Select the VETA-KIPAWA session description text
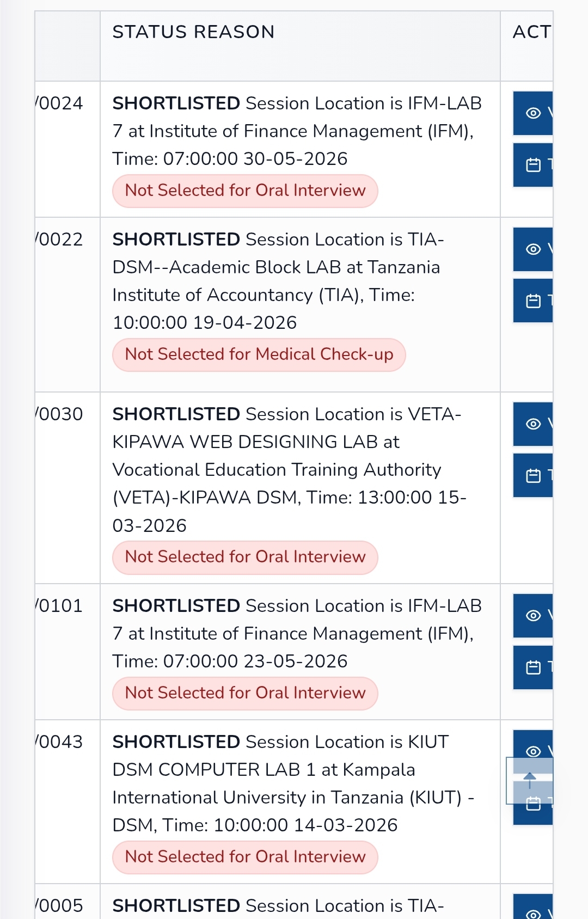588x919 pixels. [x=290, y=470]
